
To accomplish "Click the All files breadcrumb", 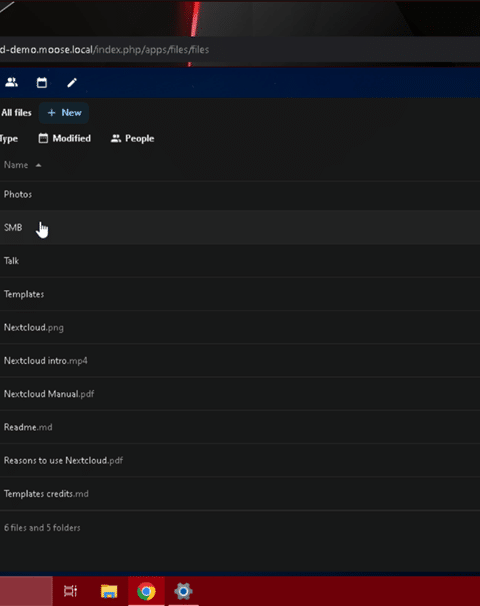I will click(x=16, y=113).
